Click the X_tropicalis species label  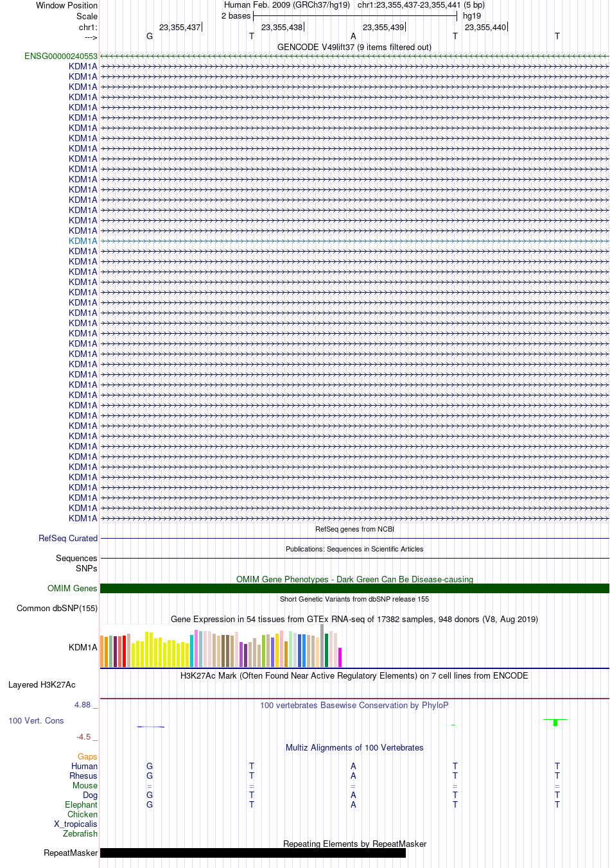click(x=76, y=824)
